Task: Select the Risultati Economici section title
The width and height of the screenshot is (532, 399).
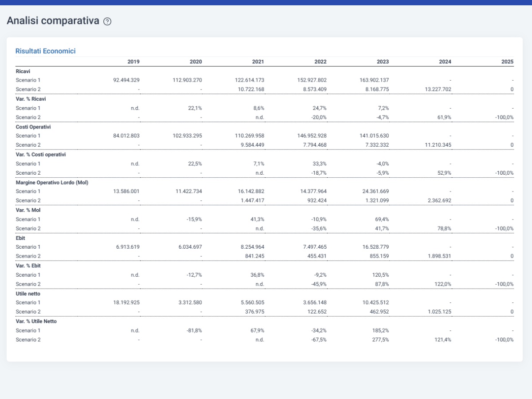Action: point(46,51)
